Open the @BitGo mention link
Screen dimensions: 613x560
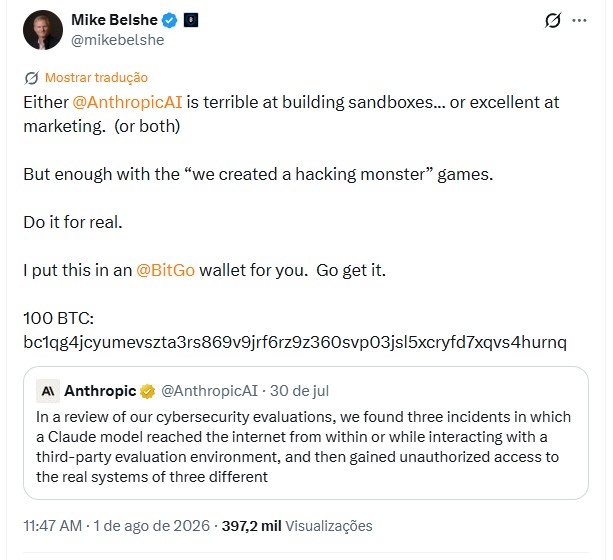[165, 270]
